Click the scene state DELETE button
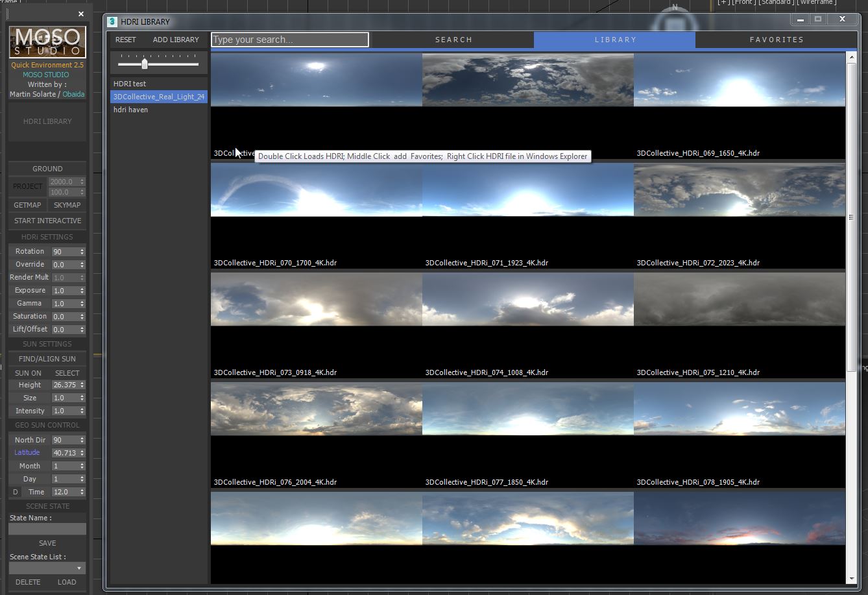 (28, 582)
